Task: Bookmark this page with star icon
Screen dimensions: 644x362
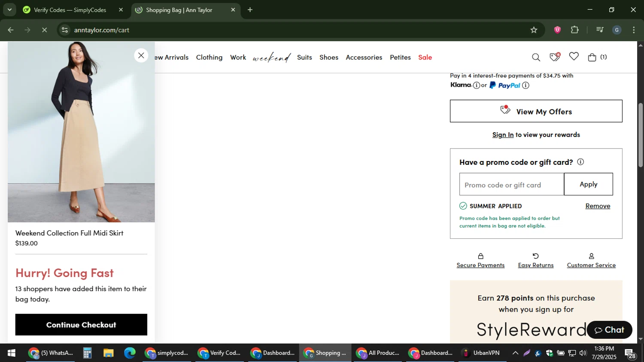Action: [x=534, y=30]
